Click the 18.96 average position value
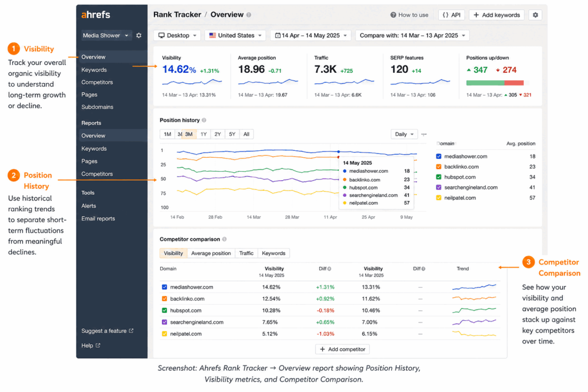Screen dimensions: 588x392 252,69
